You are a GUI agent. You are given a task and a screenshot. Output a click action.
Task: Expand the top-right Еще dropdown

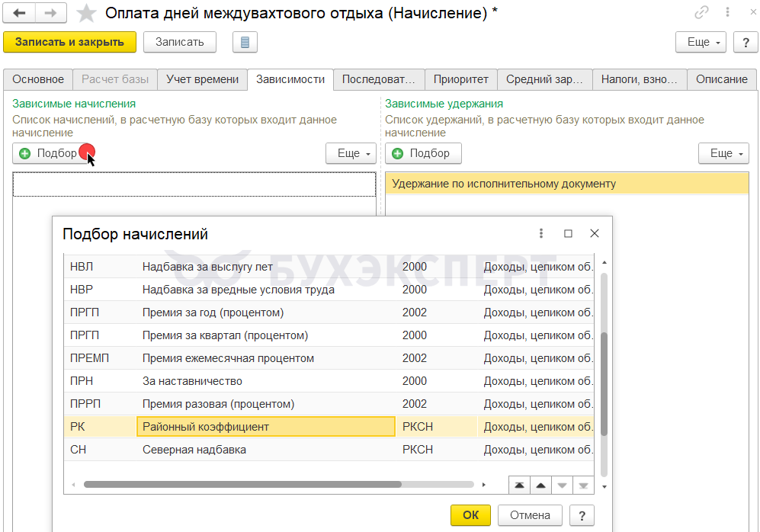point(701,42)
